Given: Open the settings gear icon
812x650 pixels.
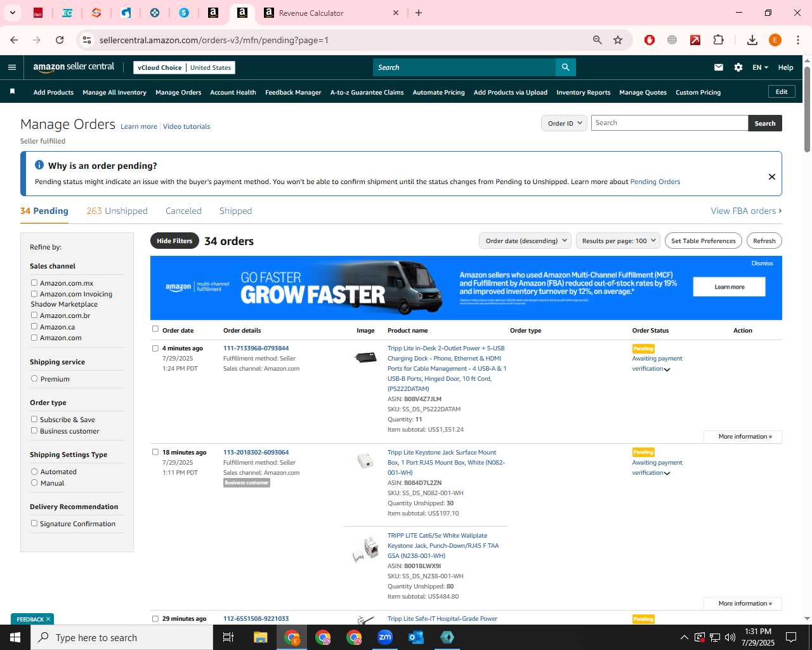Looking at the screenshot, I should [x=738, y=67].
